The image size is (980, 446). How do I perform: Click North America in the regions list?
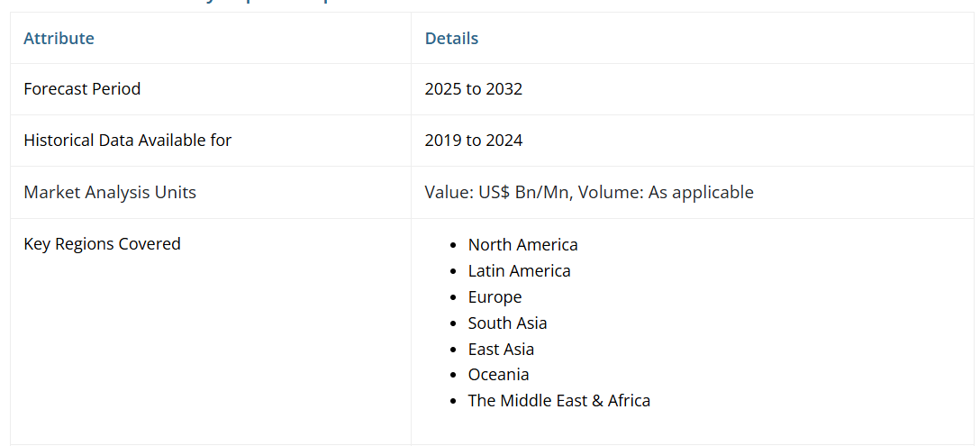522,245
